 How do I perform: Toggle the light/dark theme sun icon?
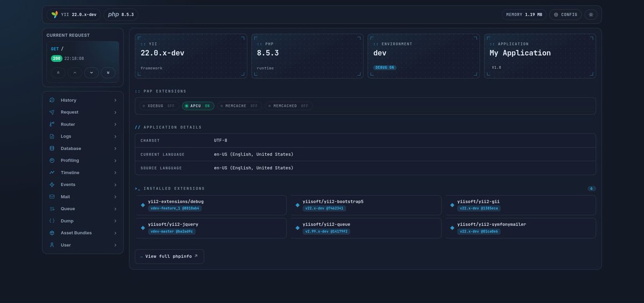[x=591, y=15]
